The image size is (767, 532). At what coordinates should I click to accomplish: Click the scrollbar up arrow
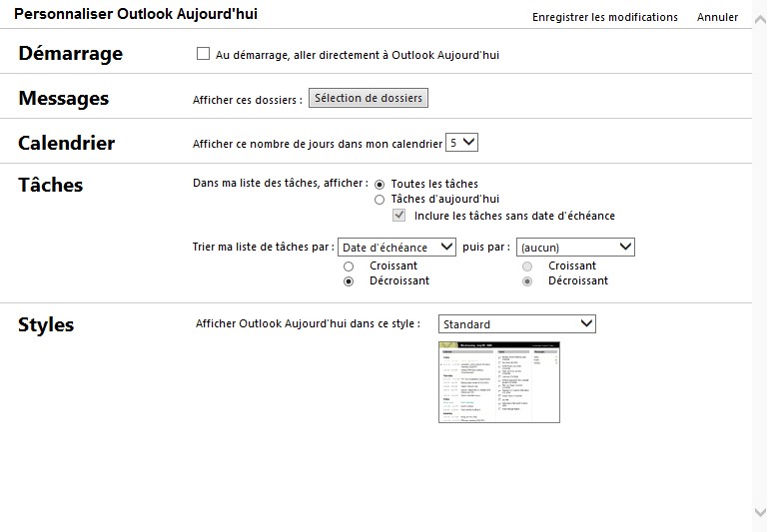tap(760, 20)
